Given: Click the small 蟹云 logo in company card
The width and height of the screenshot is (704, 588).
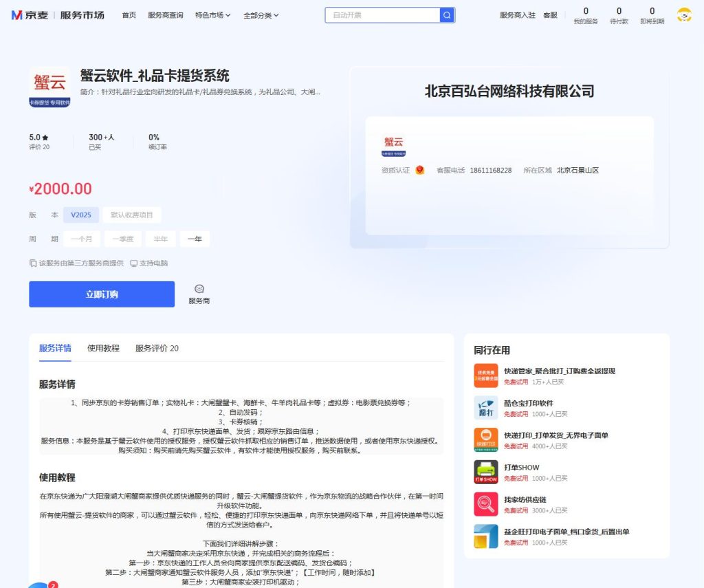Looking at the screenshot, I should (x=393, y=146).
